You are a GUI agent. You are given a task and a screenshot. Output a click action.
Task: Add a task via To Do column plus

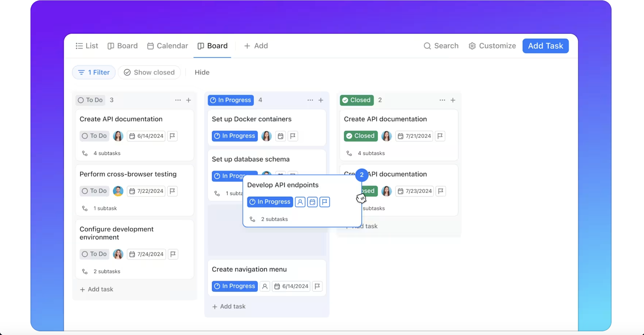click(189, 100)
